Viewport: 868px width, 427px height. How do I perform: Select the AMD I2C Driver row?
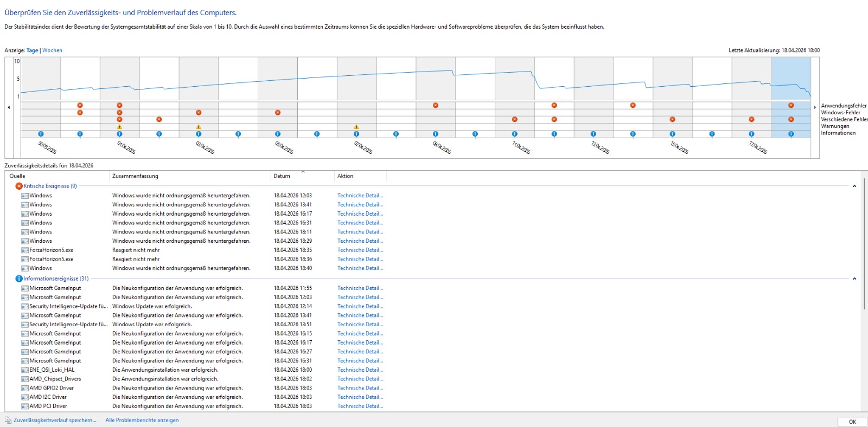(203, 397)
